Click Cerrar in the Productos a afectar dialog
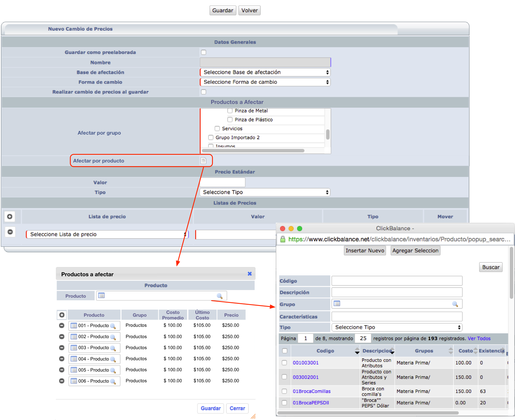 [237, 408]
